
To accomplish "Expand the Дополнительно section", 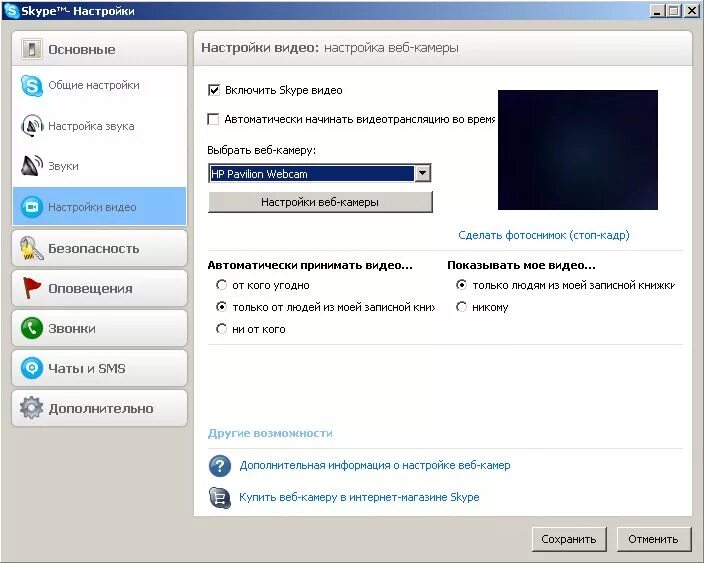I will click(99, 408).
